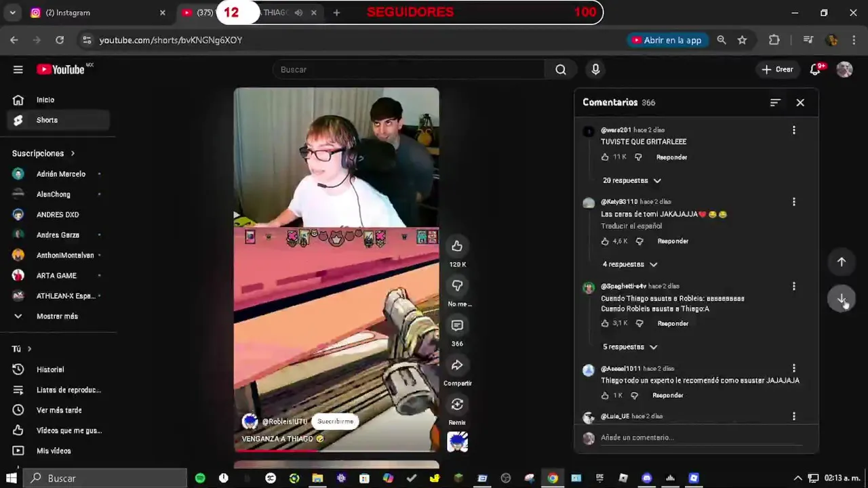Screen dimensions: 868x488
Task: Switch to the Instagram browser tab
Action: 98,13
